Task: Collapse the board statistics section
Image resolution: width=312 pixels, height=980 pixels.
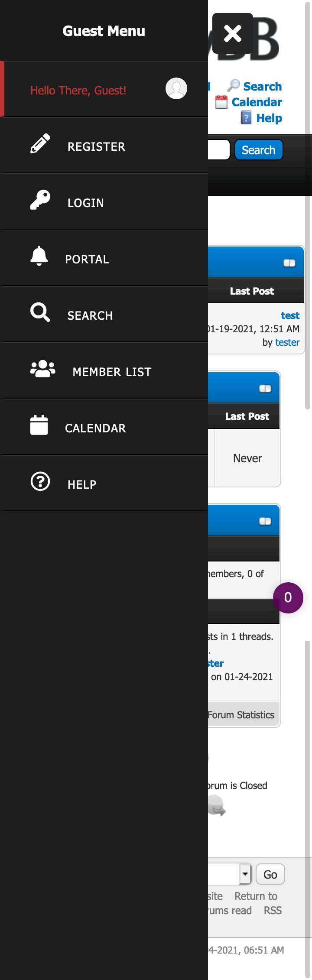Action: 265,521
